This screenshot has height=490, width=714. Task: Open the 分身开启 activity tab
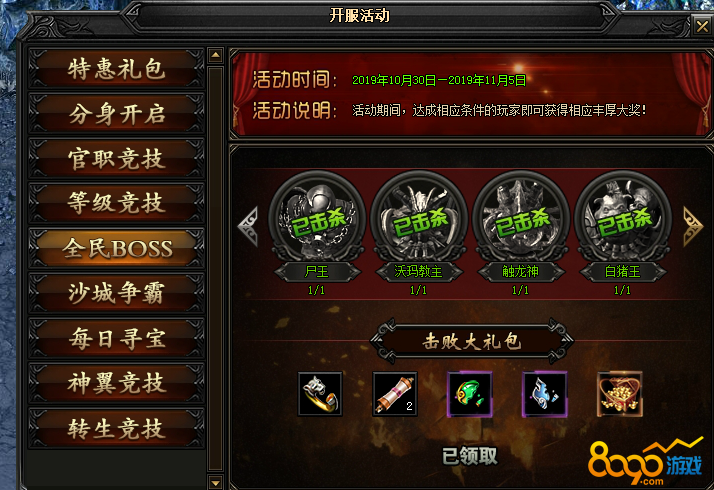(x=116, y=114)
